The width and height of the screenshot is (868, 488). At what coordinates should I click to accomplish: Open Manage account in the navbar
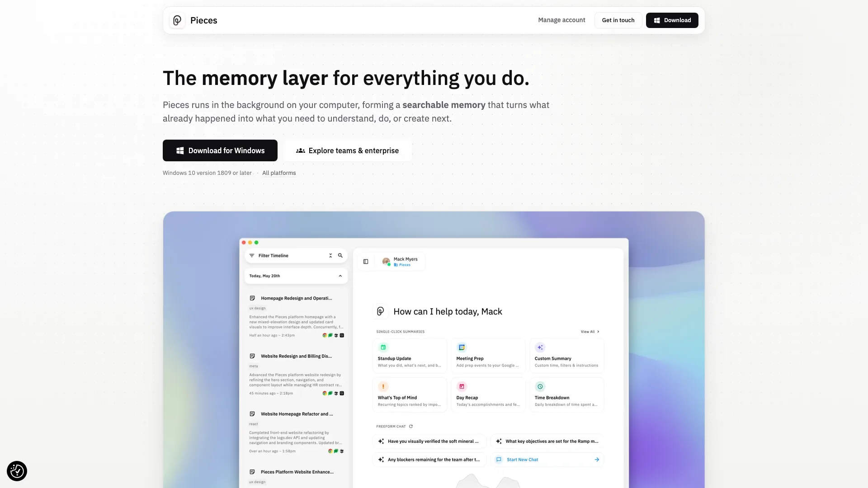(x=561, y=20)
